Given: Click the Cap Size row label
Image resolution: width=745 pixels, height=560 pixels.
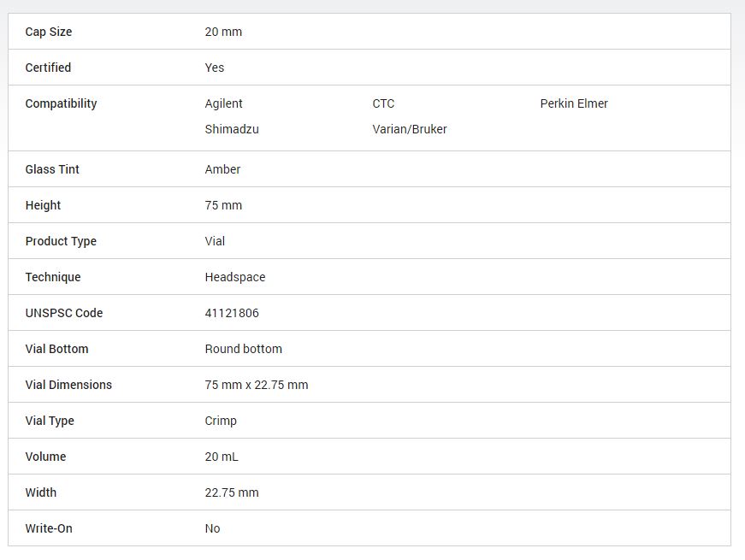Looking at the screenshot, I should 49,32.
